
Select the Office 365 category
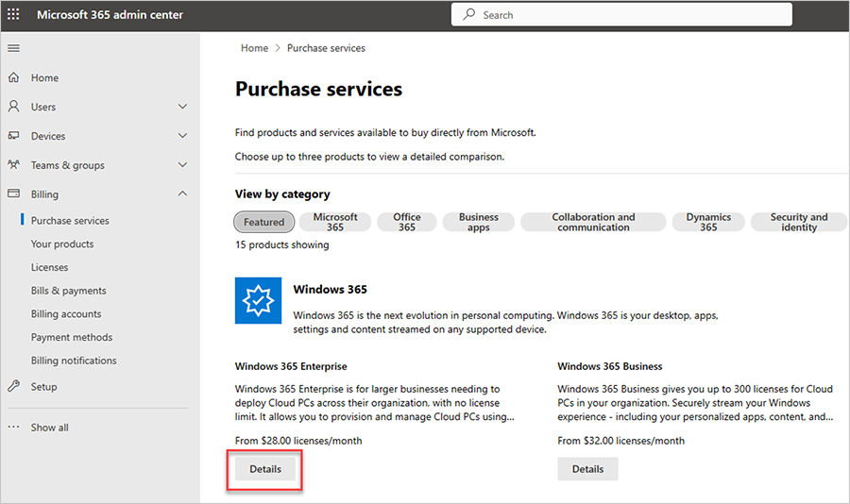(406, 222)
